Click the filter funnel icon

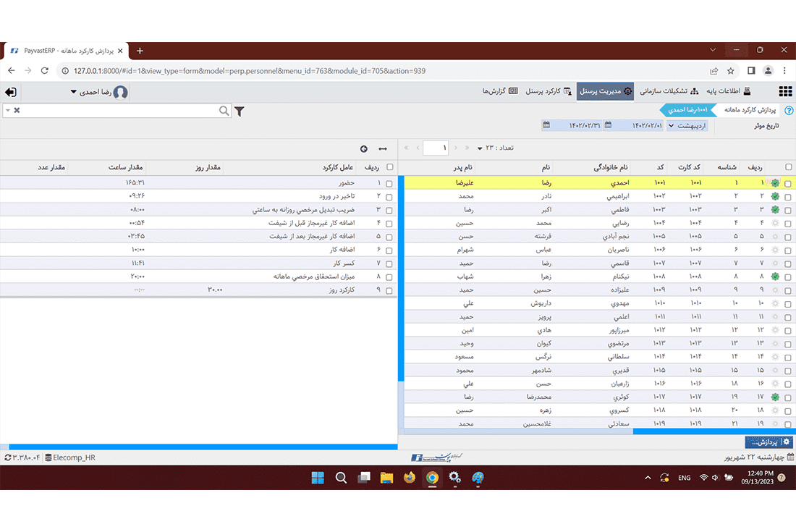point(239,111)
